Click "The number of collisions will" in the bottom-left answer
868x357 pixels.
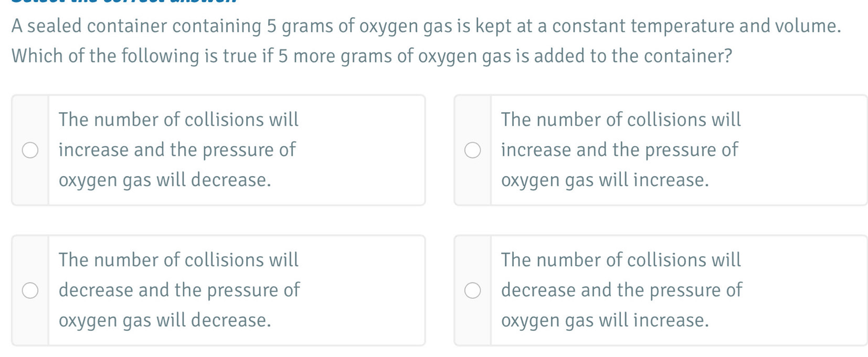pyautogui.click(x=178, y=260)
